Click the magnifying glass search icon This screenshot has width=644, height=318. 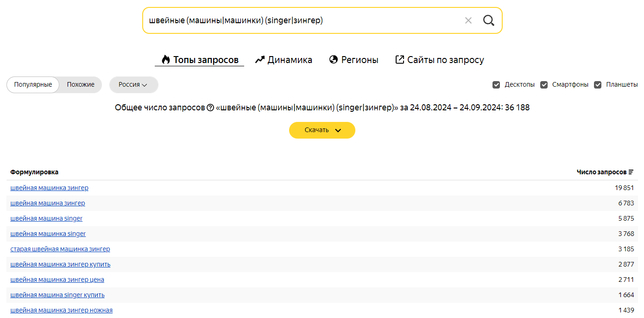[x=489, y=20]
